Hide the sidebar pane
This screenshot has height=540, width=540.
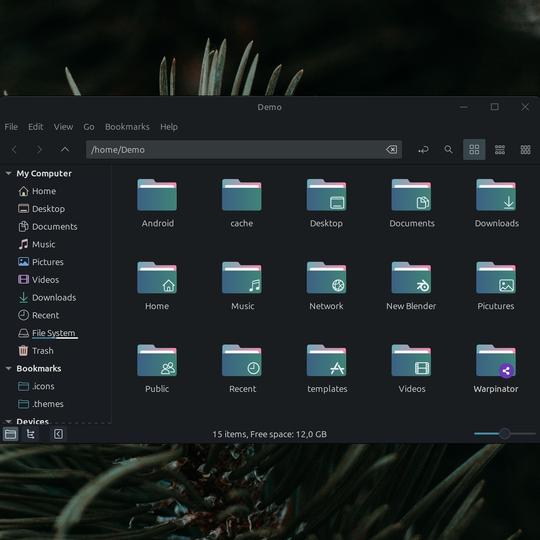(x=58, y=434)
